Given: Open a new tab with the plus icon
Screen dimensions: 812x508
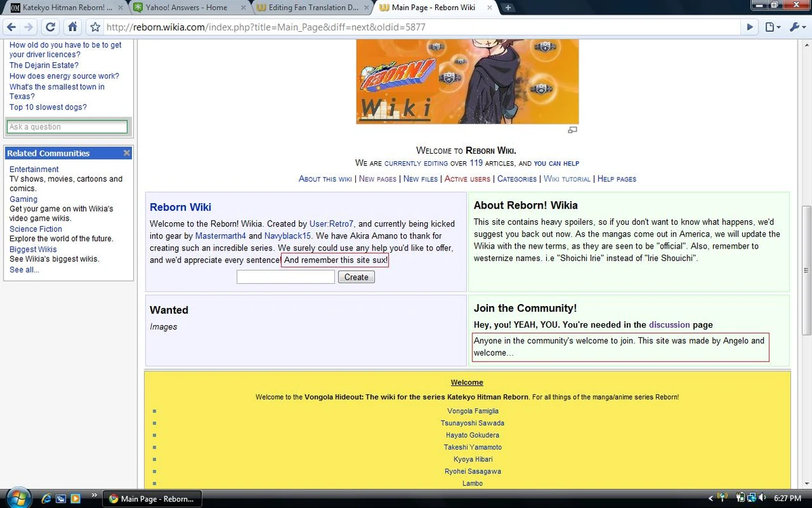Looking at the screenshot, I should click(508, 7).
